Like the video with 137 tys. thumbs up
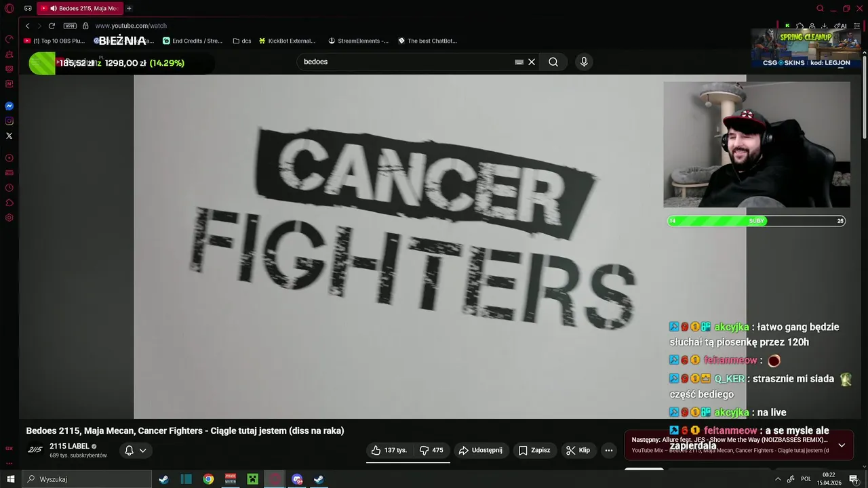The height and width of the screenshot is (488, 868). click(389, 450)
